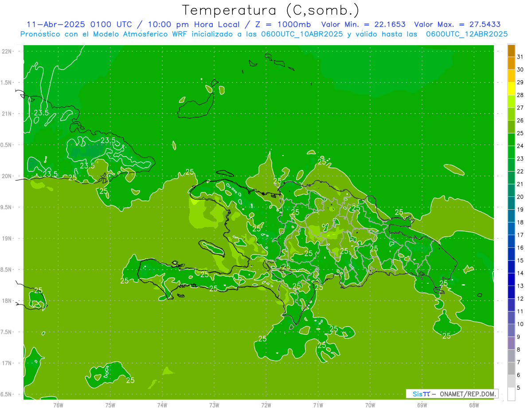Click the 76W longitude label
The width and height of the screenshot is (532, 411).
(x=58, y=405)
